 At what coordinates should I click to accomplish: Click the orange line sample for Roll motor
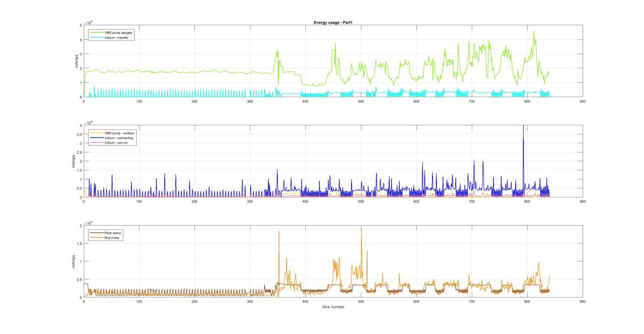(x=97, y=237)
